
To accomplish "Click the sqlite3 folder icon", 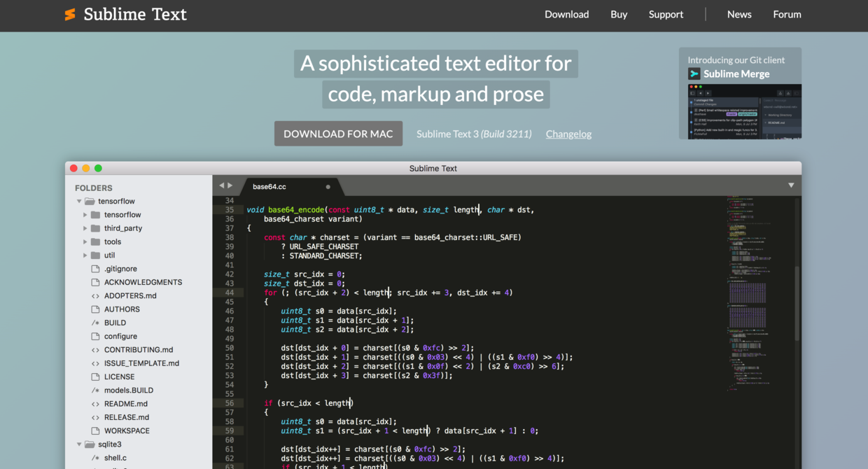I will 90,444.
